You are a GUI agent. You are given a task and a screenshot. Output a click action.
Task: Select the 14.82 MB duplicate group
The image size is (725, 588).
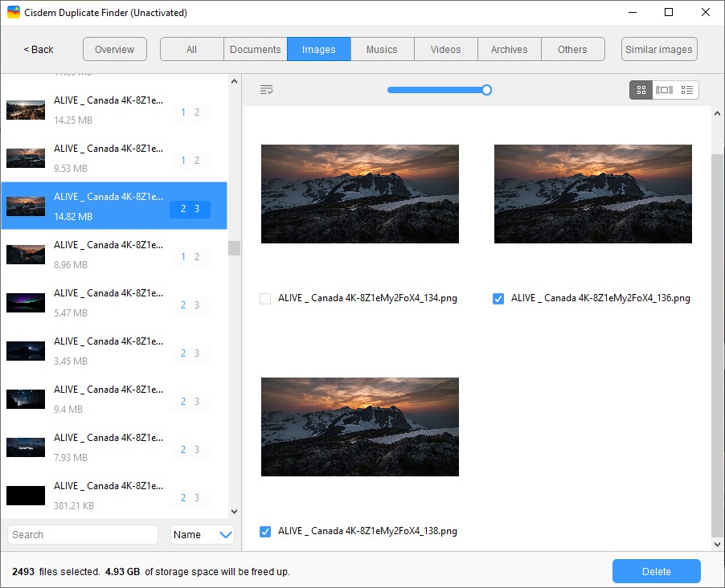(x=114, y=206)
